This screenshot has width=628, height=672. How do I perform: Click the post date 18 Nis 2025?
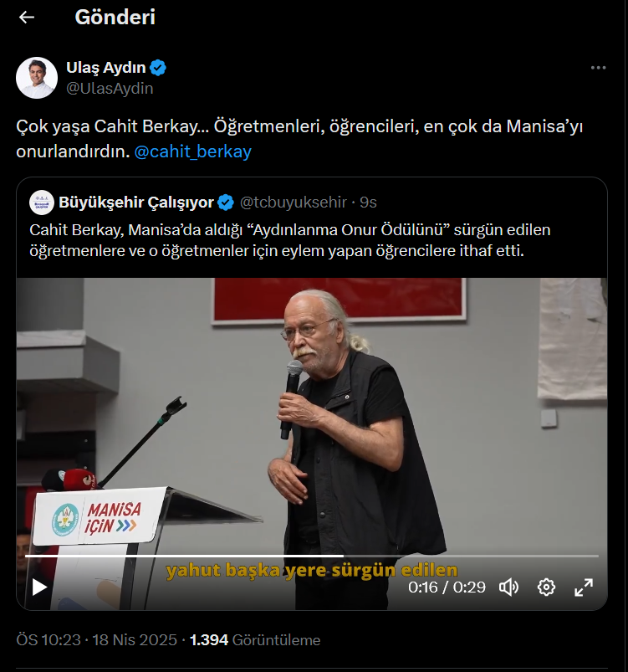135,640
